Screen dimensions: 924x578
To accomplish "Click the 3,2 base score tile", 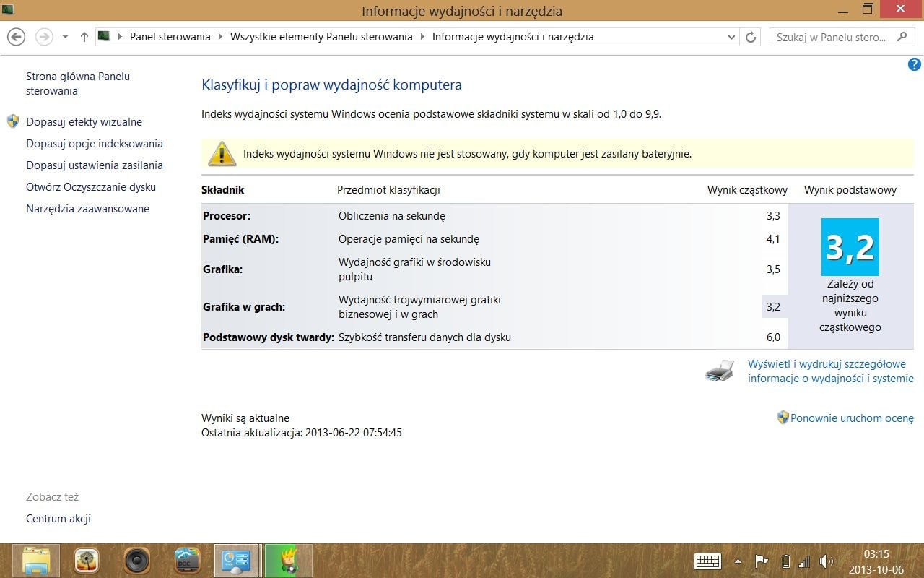I will coord(850,246).
